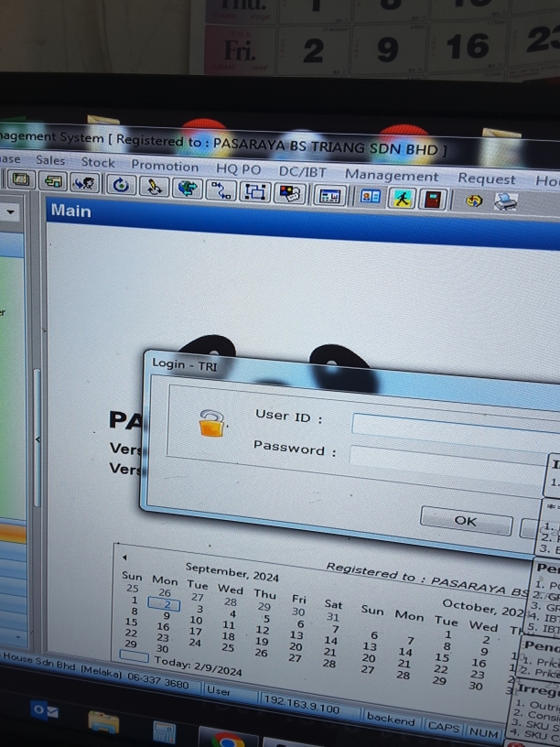Focus the Password input field

[449, 459]
